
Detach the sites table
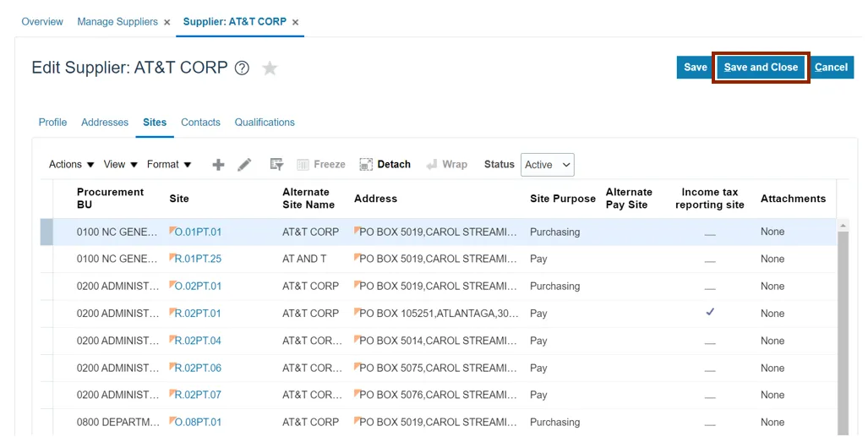385,165
